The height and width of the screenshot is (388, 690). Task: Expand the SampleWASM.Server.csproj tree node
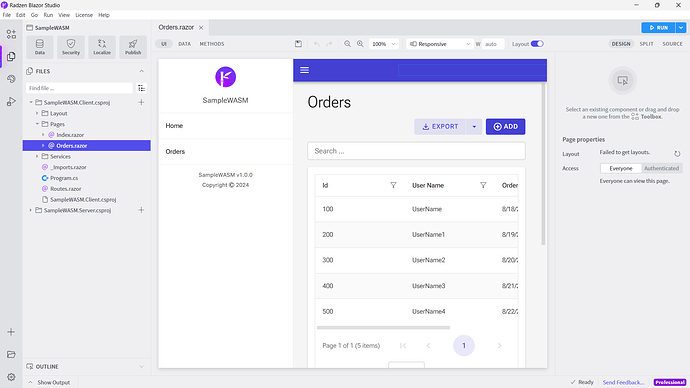[30, 210]
